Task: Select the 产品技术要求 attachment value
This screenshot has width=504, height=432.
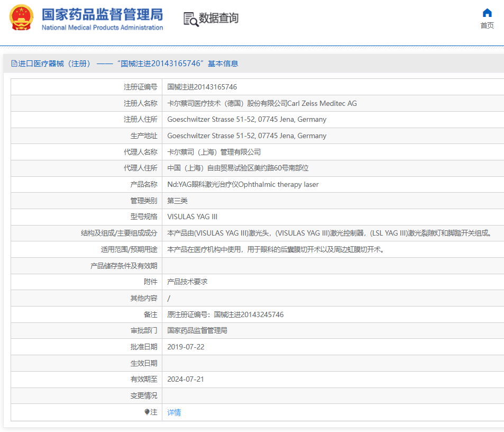Action: click(187, 282)
